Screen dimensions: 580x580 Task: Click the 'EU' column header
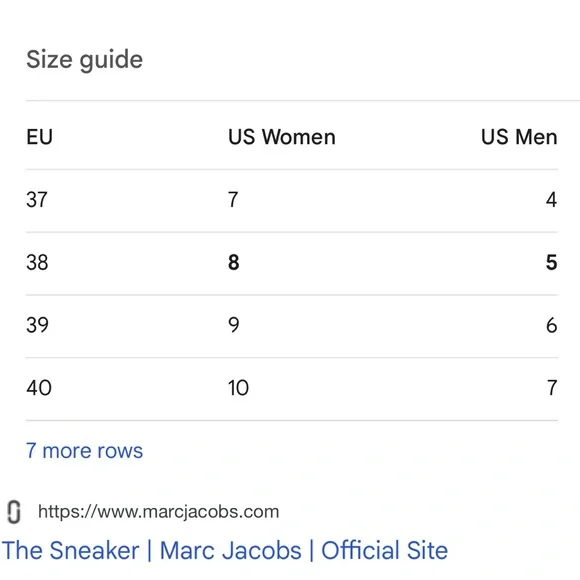(40, 137)
